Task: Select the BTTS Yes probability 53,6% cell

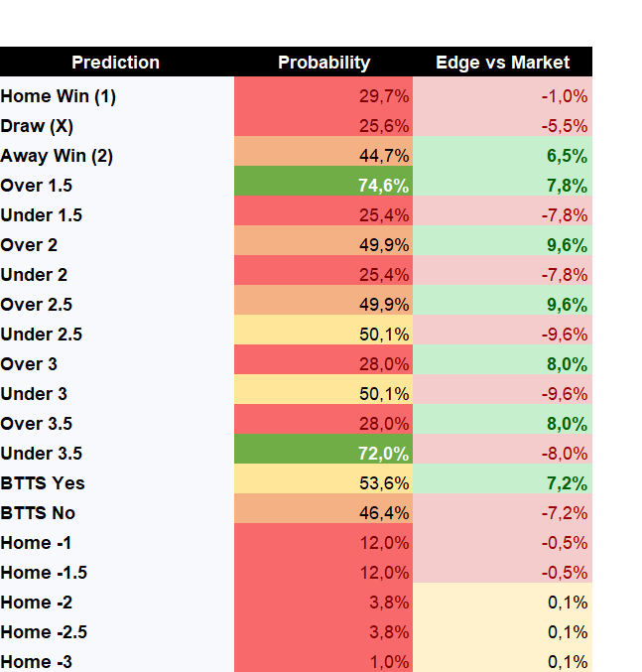Action: tap(323, 483)
